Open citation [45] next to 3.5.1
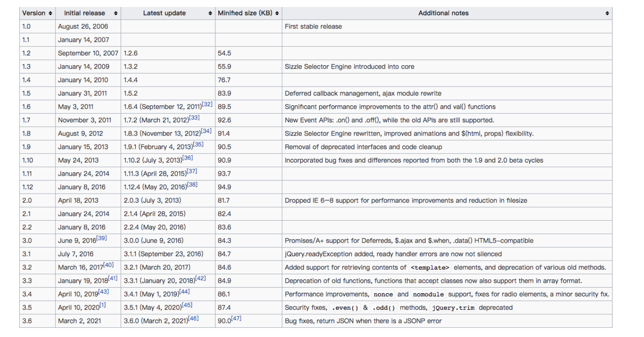Screen dimensions: 644x337 click(187, 306)
